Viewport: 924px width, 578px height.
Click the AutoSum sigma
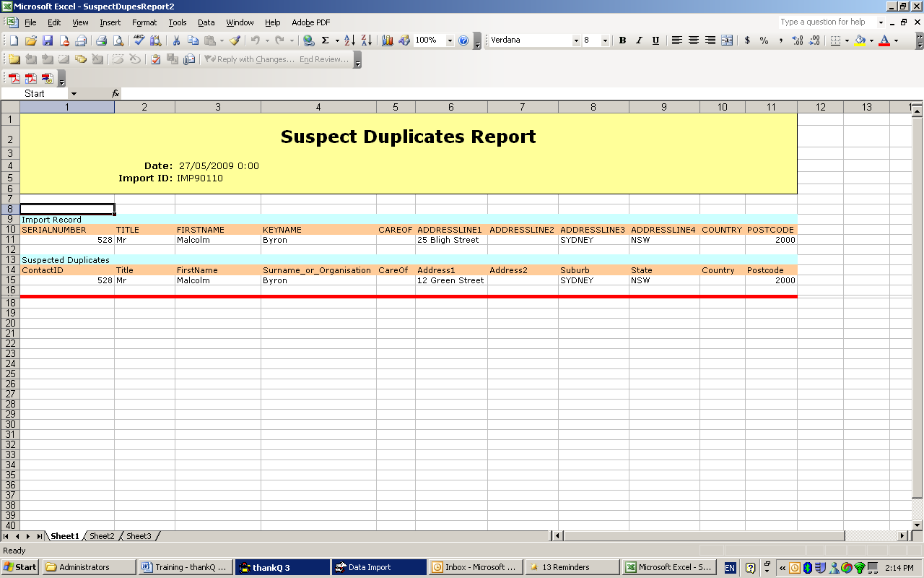click(326, 40)
